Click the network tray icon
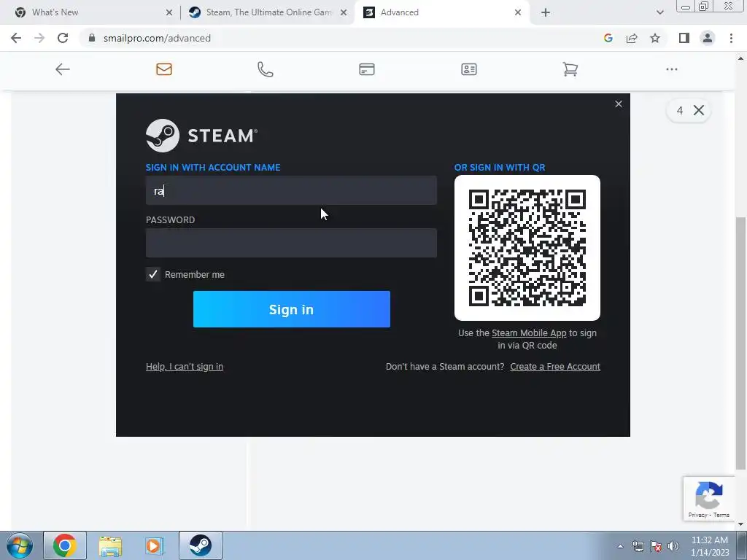The width and height of the screenshot is (747, 560). click(638, 546)
